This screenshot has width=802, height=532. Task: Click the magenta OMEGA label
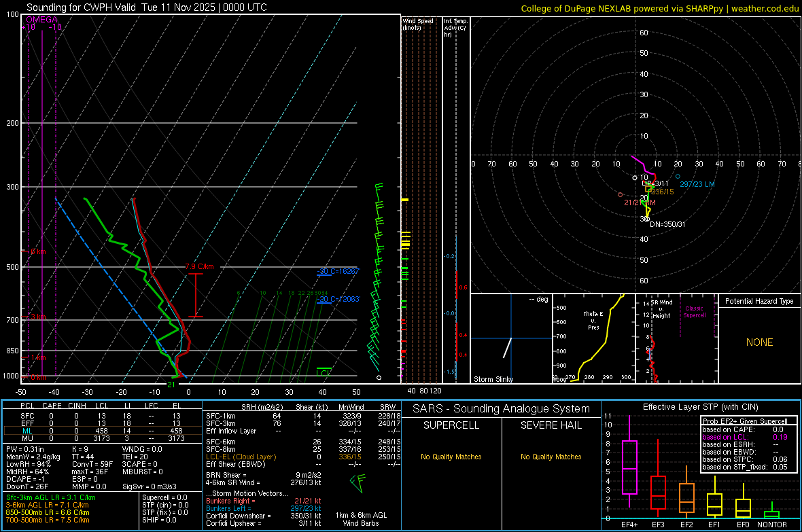click(x=42, y=20)
